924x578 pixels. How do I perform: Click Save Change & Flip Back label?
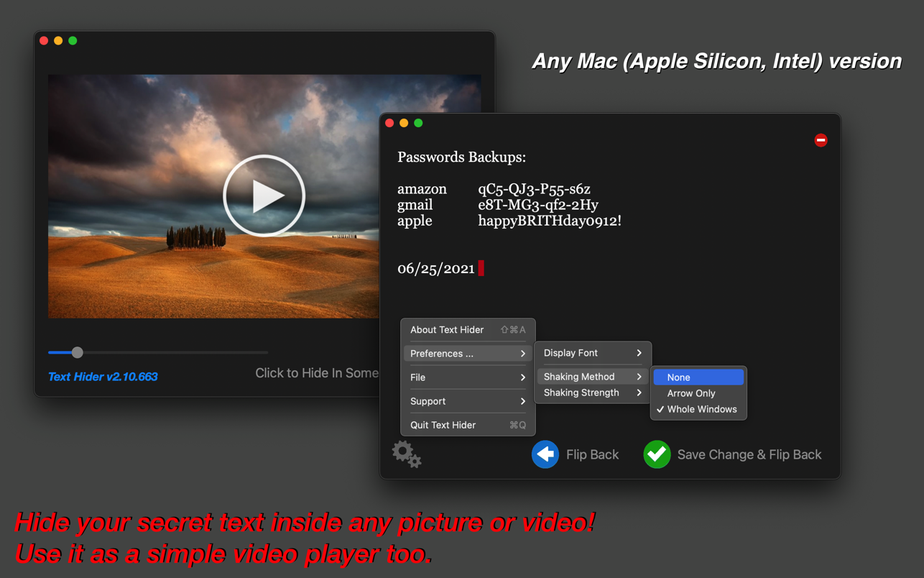pyautogui.click(x=749, y=454)
